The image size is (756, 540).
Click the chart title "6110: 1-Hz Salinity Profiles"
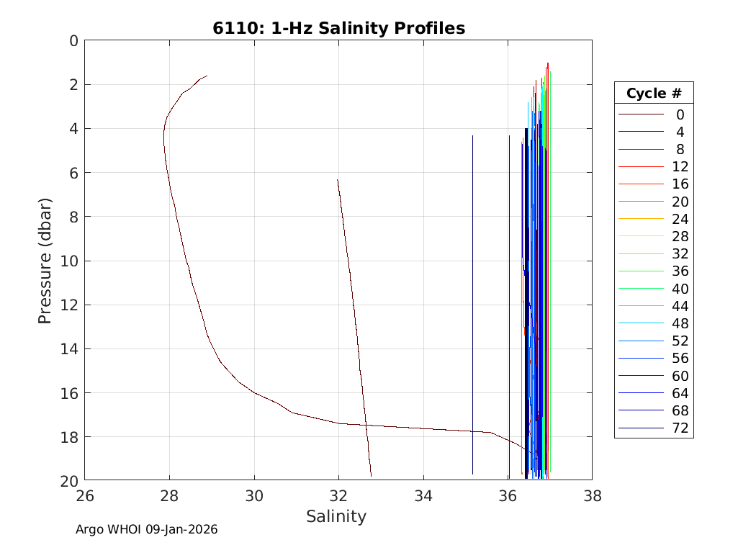338,28
